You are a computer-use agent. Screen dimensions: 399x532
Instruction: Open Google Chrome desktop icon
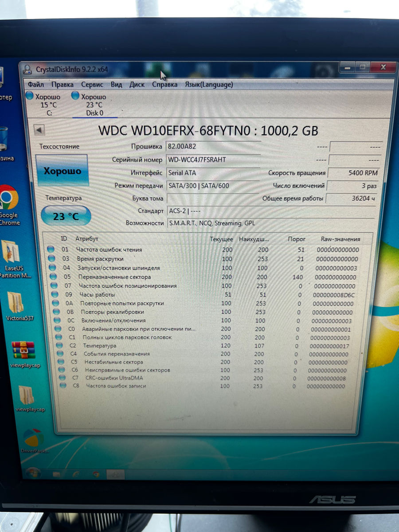pos(9,206)
